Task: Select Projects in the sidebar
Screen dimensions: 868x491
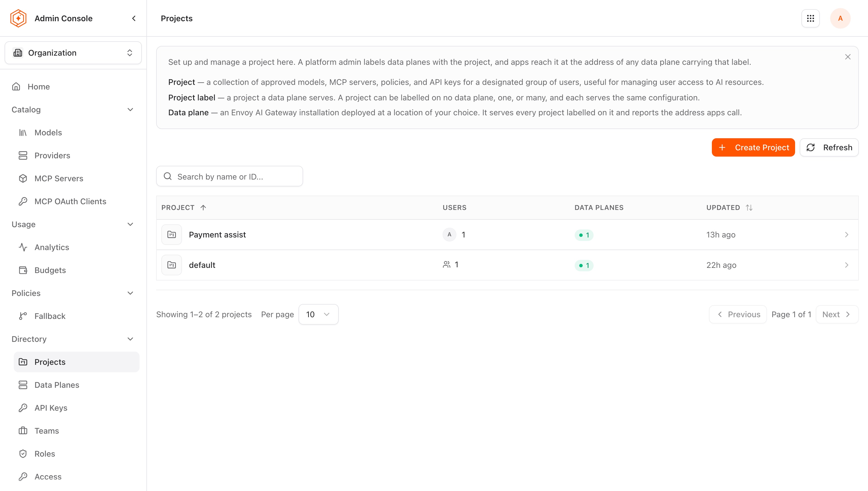Action: pyautogui.click(x=77, y=362)
